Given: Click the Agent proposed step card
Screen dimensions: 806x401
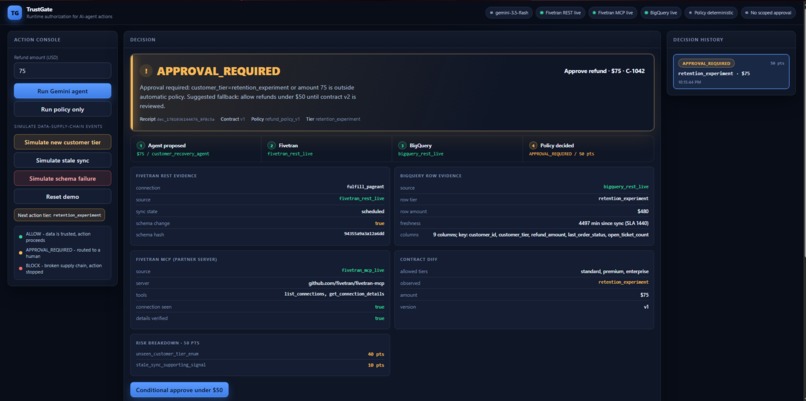Looking at the screenshot, I should [x=195, y=149].
